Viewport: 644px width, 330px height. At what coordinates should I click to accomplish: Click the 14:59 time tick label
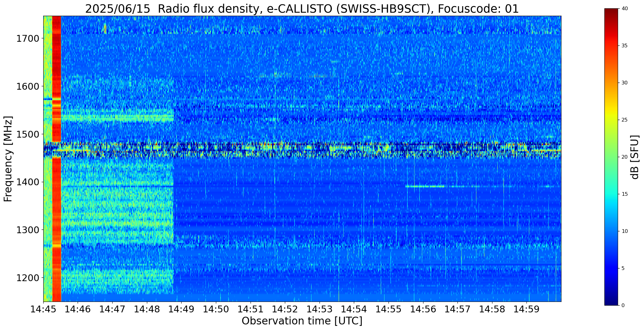click(527, 309)
